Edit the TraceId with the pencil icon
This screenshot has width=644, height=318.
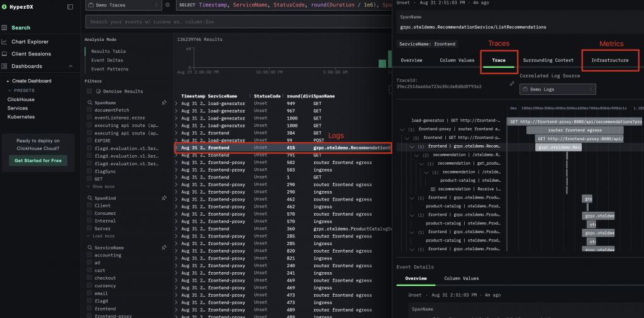pyautogui.click(x=512, y=84)
